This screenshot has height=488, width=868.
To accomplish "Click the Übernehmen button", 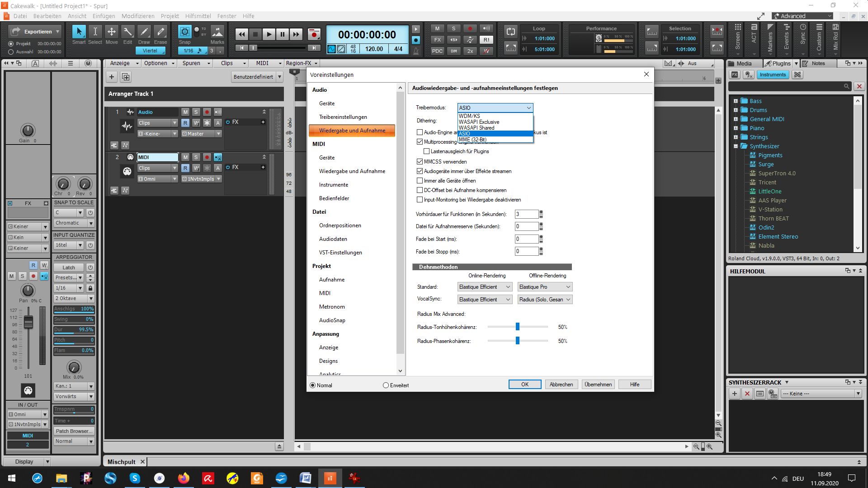I will point(598,385).
